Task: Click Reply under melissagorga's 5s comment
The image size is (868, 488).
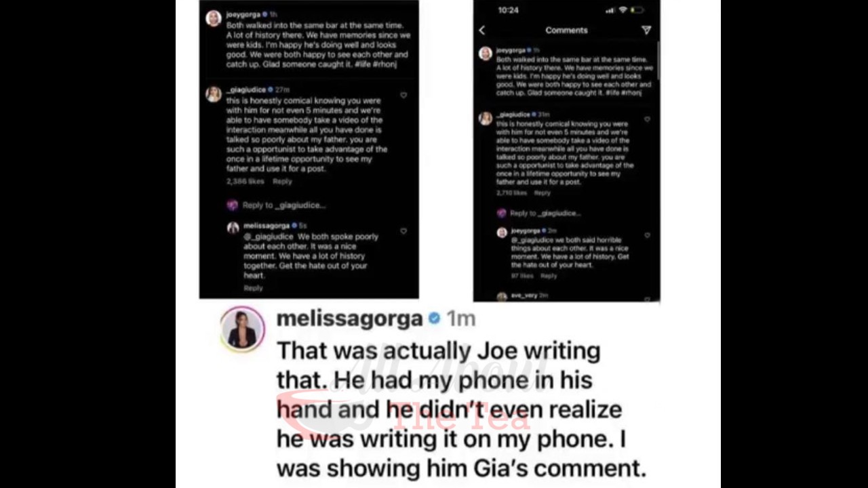Action: (x=253, y=288)
